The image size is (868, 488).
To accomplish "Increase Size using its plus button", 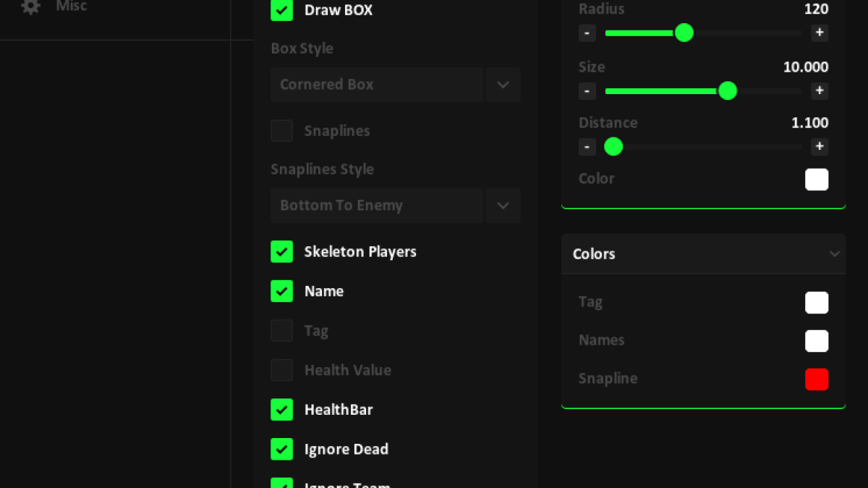I will pos(819,91).
